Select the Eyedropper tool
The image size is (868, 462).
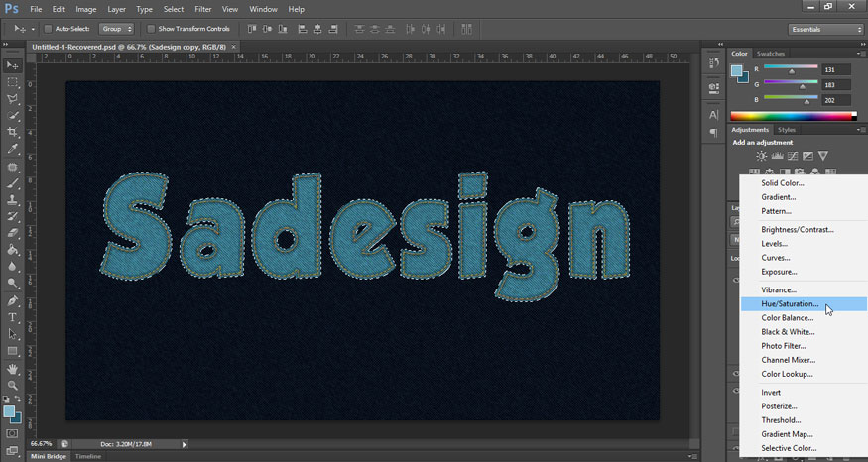(x=12, y=149)
